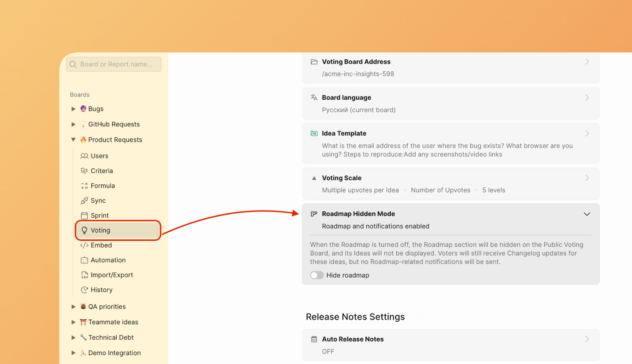This screenshot has height=364, width=632.
Task: Open the Roadmap Hidden Mode chevron
Action: (x=586, y=214)
